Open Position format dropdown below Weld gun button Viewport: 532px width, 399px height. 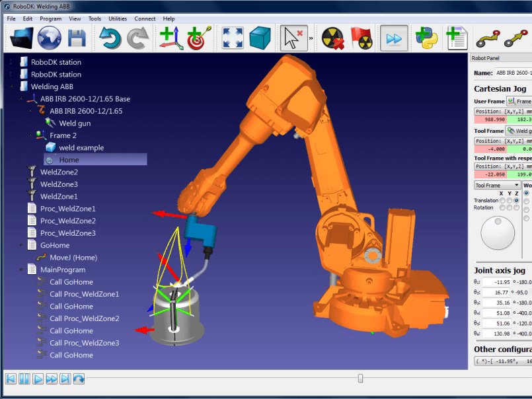(x=503, y=141)
